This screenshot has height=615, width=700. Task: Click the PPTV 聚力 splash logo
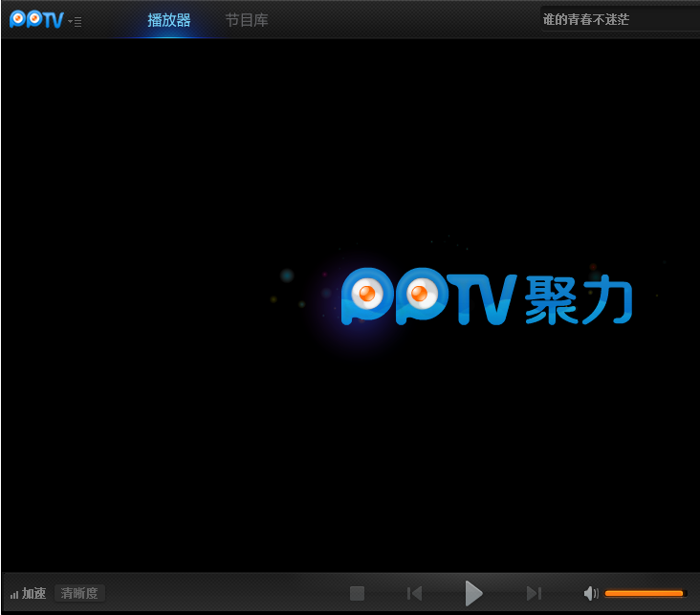487,297
